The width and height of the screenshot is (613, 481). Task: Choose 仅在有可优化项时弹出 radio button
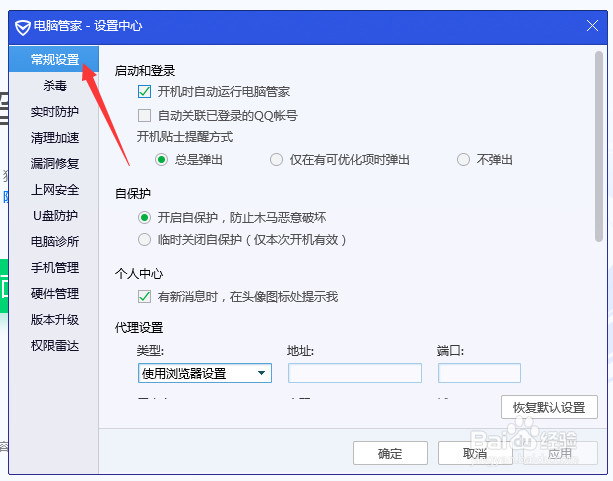pos(276,160)
